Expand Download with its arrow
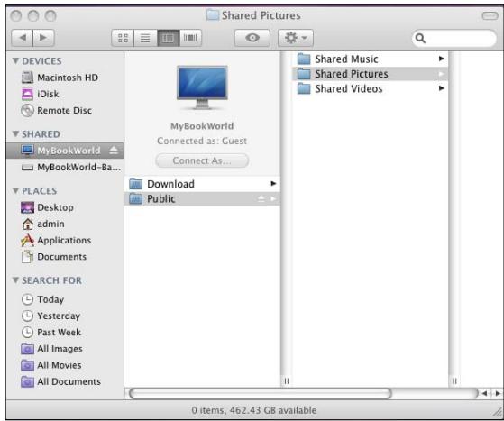Screen dimensions: 504x421 point(273,184)
